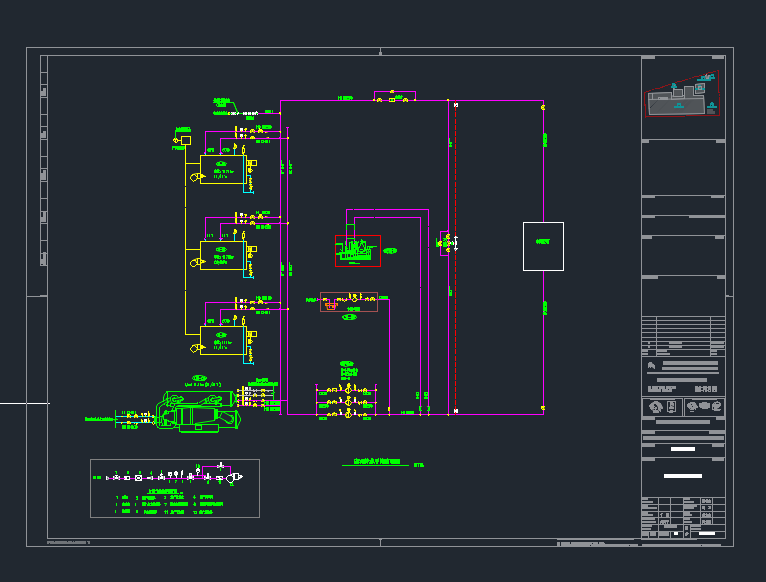Select the top yellow tank rectangle
This screenshot has height=582, width=766.
(x=223, y=170)
